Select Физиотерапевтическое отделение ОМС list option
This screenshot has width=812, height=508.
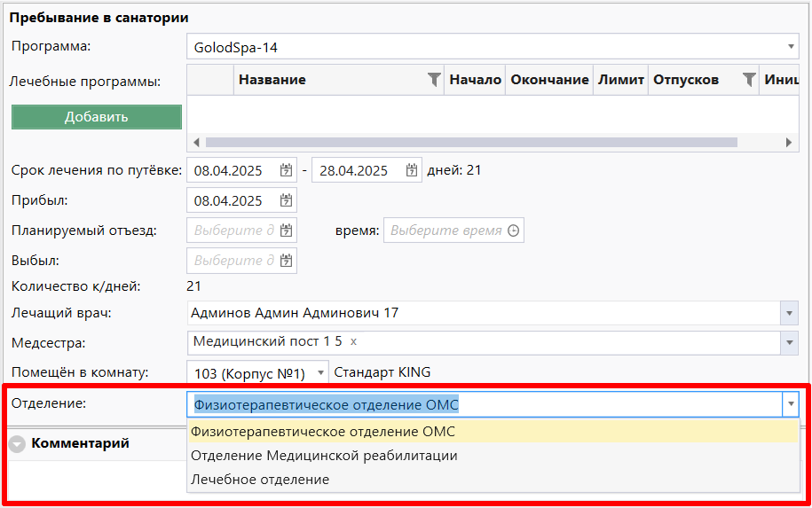(324, 432)
